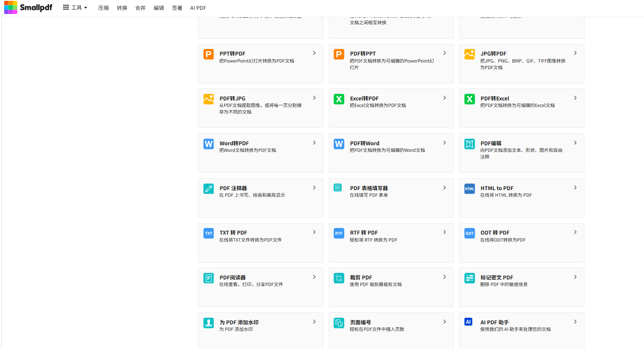The width and height of the screenshot is (644, 349).
Task: Click the 为 PDF 添加水印 stamp icon
Action: pyautogui.click(x=209, y=323)
